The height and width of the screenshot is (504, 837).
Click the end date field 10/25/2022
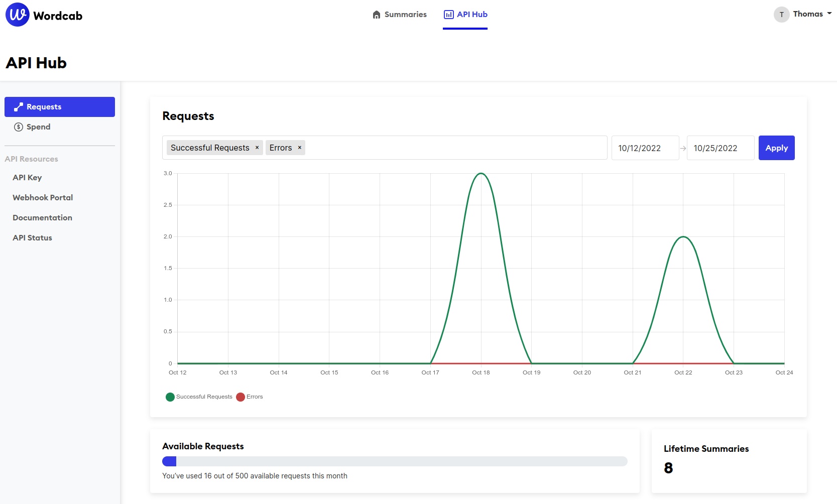click(721, 148)
